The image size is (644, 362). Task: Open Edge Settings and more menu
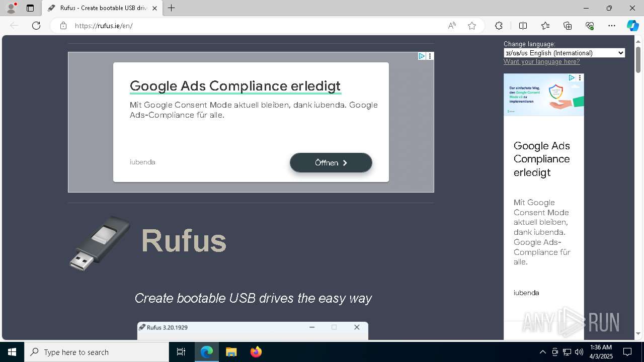pyautogui.click(x=612, y=26)
